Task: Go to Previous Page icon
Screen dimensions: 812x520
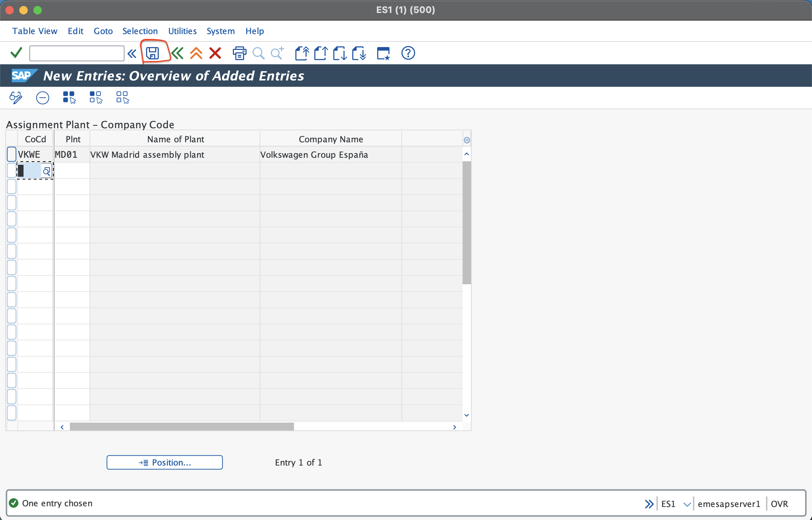Action: tap(321, 53)
